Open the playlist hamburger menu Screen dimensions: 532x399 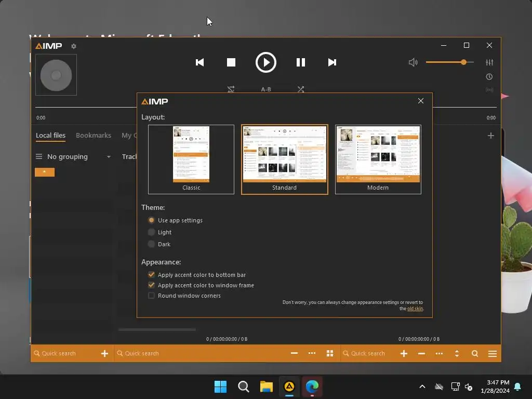point(493,353)
